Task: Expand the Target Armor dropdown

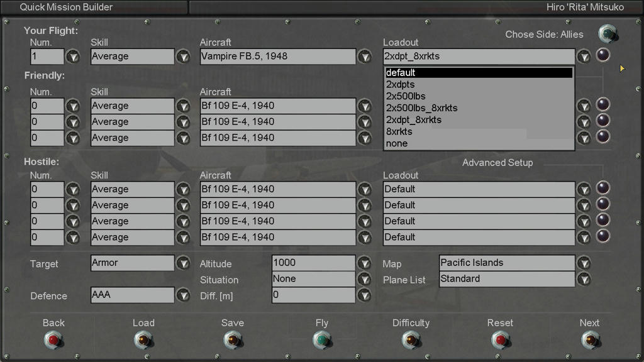Action: click(183, 263)
